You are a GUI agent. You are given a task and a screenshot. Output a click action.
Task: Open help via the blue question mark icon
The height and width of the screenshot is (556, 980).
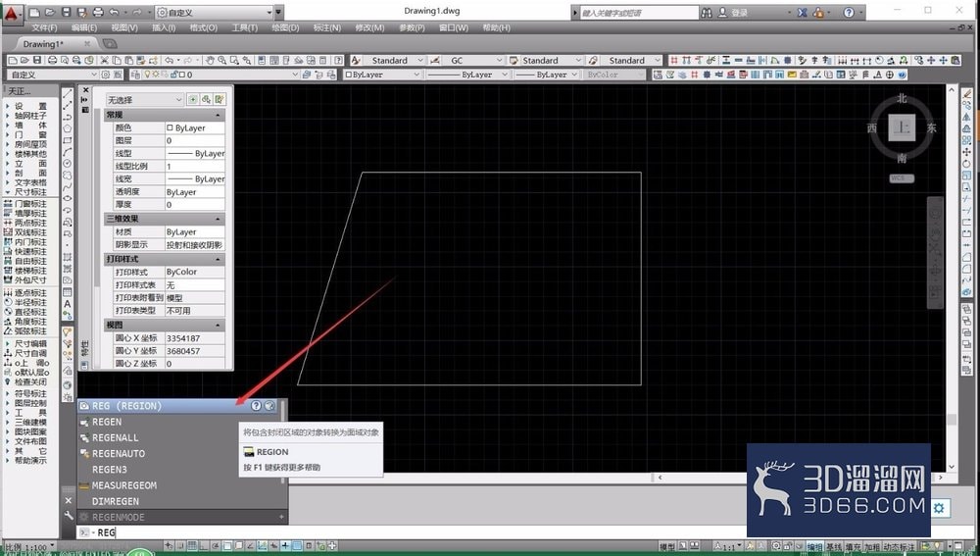pos(849,12)
